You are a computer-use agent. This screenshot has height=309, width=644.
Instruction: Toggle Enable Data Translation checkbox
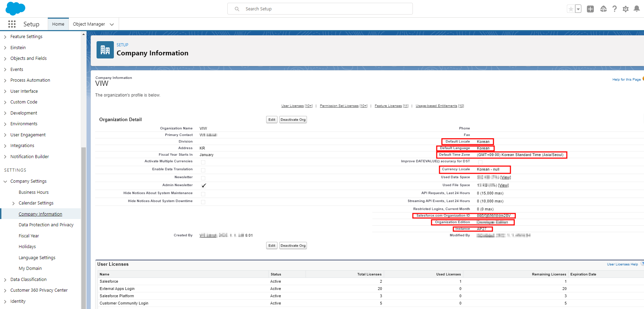pos(203,170)
